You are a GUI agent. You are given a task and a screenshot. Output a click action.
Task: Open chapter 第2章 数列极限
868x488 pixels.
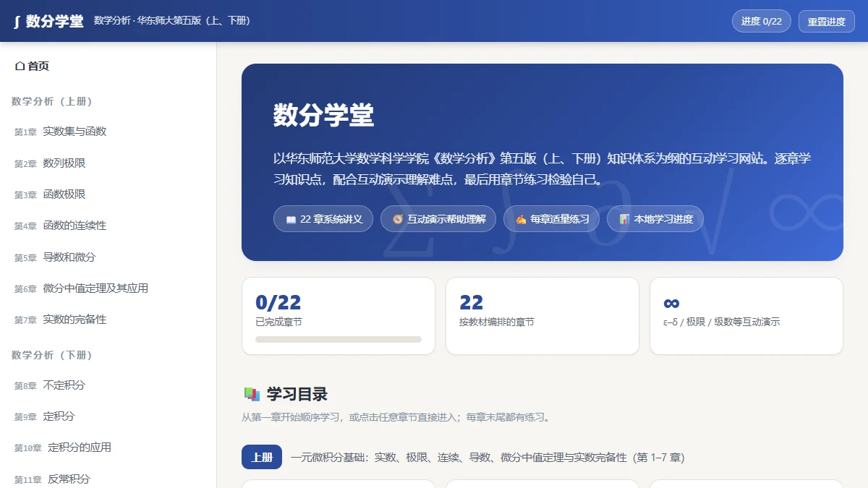coord(109,163)
